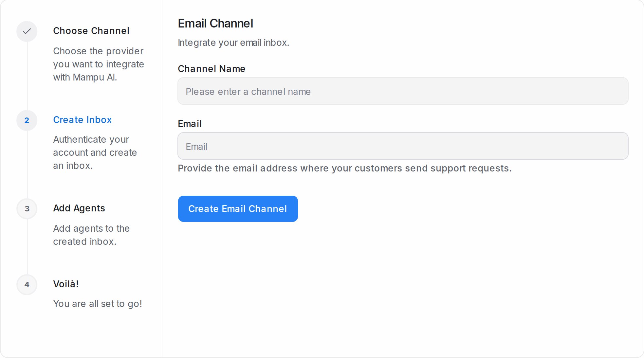
Task: Click 'You are all set to go!' text
Action: [98, 304]
